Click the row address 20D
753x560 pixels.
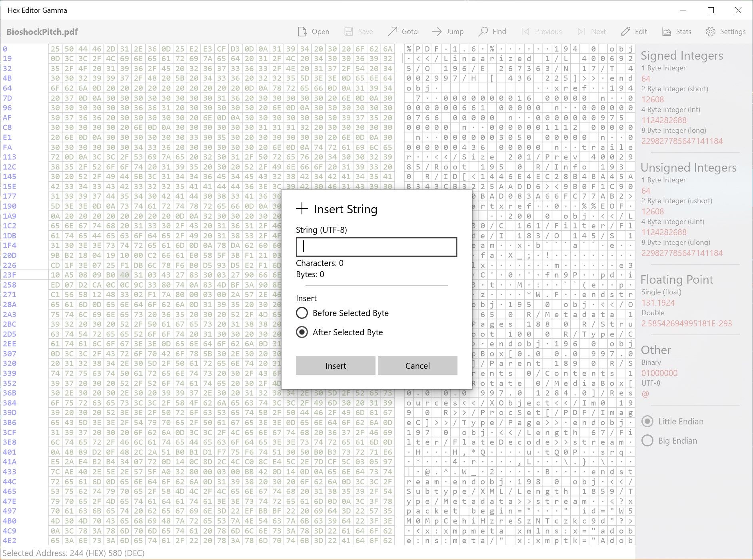pos(10,255)
